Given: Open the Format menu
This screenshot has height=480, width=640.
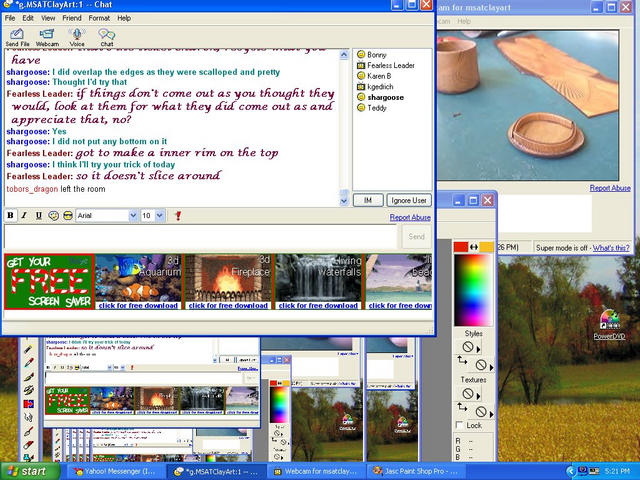Looking at the screenshot, I should 99,18.
